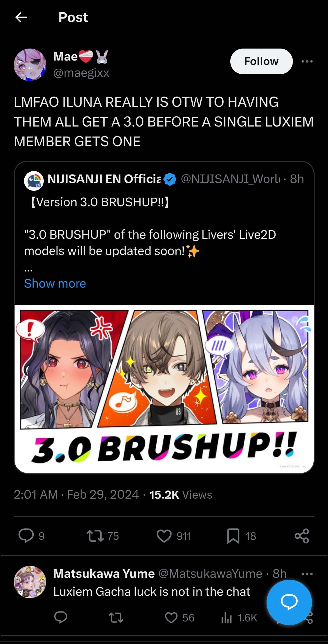Screen dimensions: 328x644
Task: View analytics of Matsukawa Yume's reply
Action: (227, 618)
